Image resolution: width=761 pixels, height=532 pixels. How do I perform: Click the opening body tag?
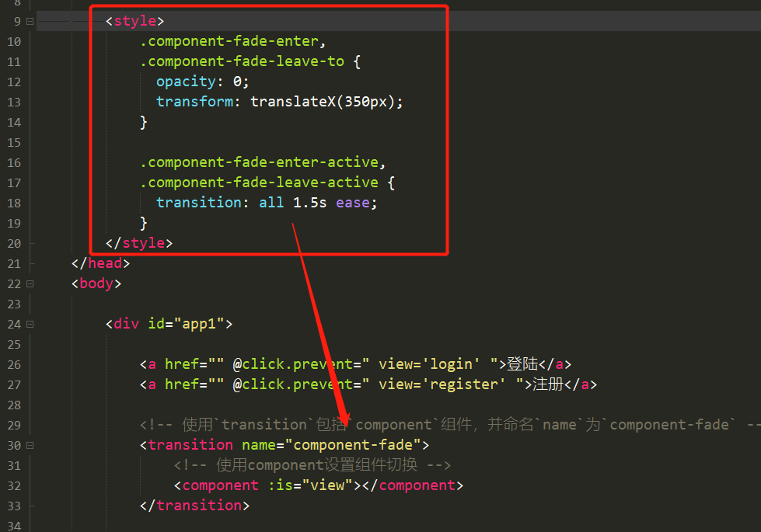(96, 283)
